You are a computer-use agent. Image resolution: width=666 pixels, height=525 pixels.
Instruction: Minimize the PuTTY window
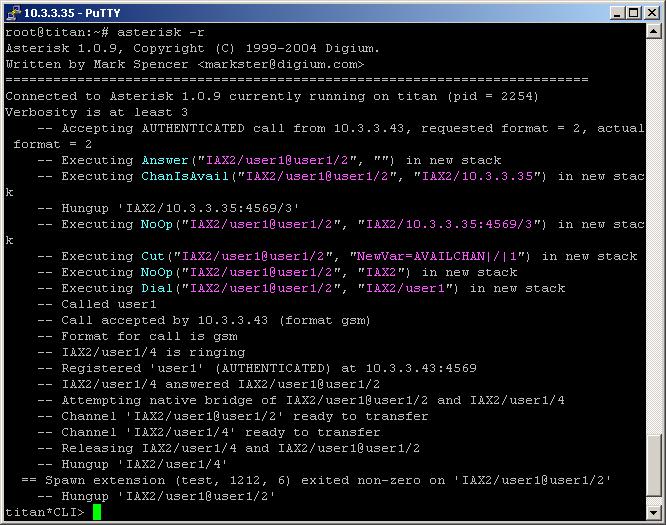click(x=617, y=12)
